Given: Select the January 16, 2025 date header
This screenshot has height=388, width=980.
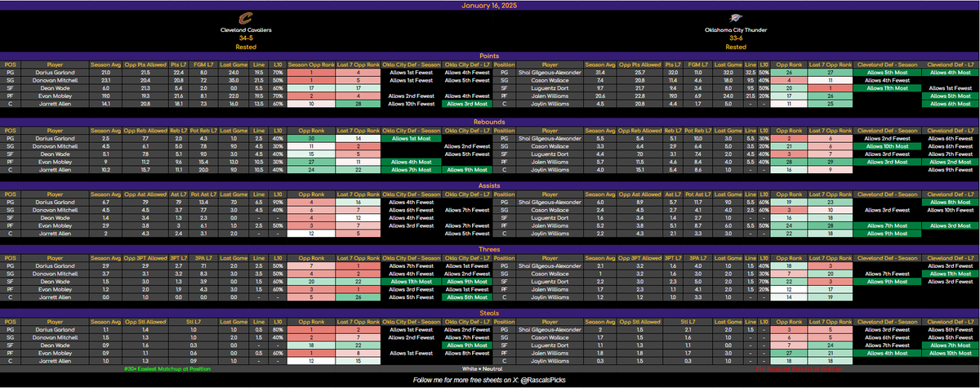Looking at the screenshot, I should pyautogui.click(x=490, y=5).
